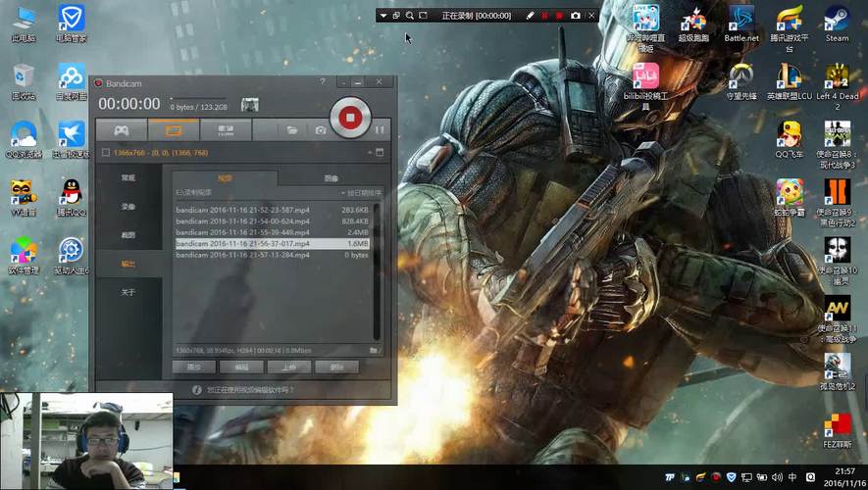Open the recording bar dropdown arrow menu
This screenshot has width=868, height=490.
point(383,16)
